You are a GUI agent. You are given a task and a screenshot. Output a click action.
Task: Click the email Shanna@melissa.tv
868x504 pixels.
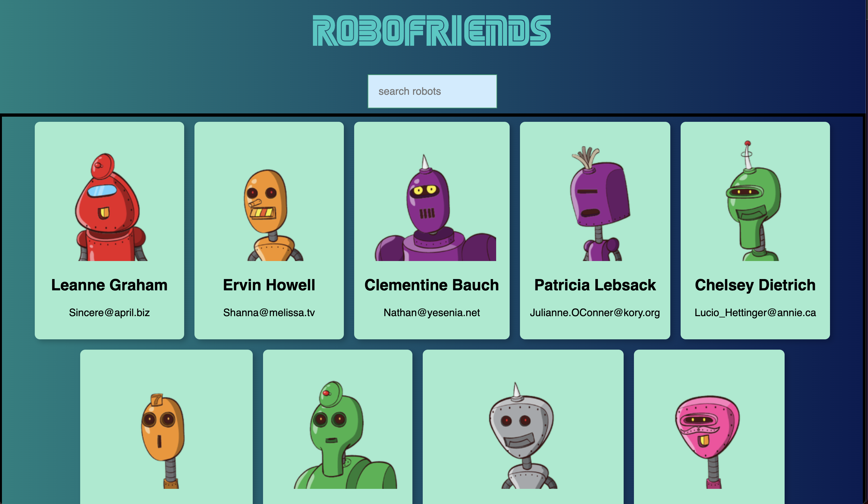point(269,312)
